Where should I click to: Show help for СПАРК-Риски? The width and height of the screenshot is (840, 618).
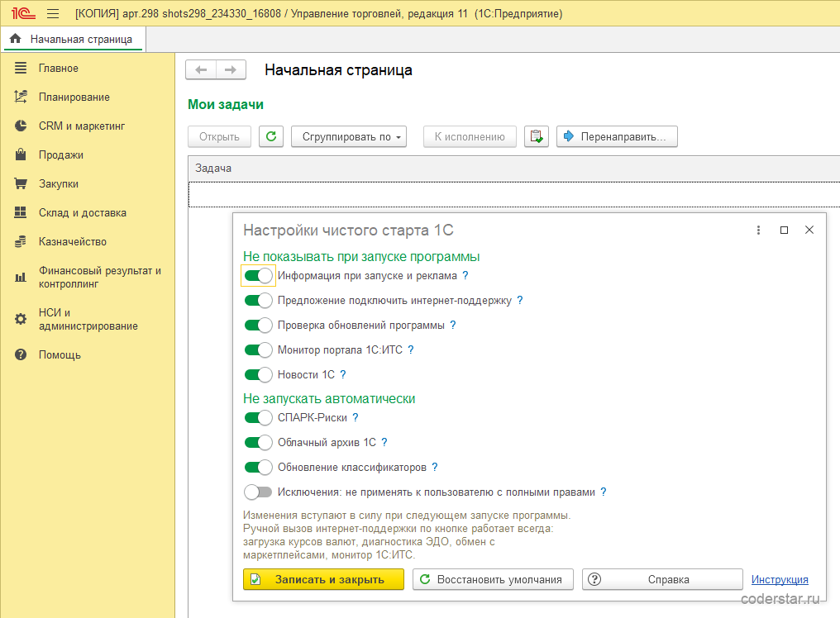356,417
